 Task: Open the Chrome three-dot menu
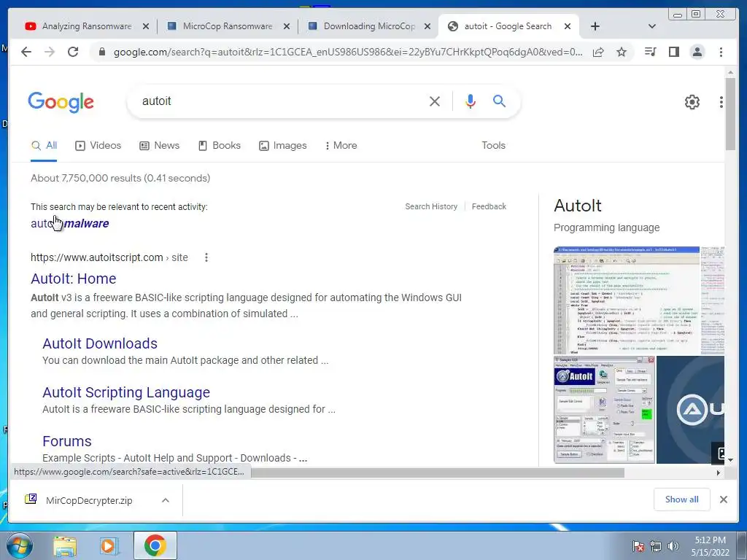click(721, 52)
